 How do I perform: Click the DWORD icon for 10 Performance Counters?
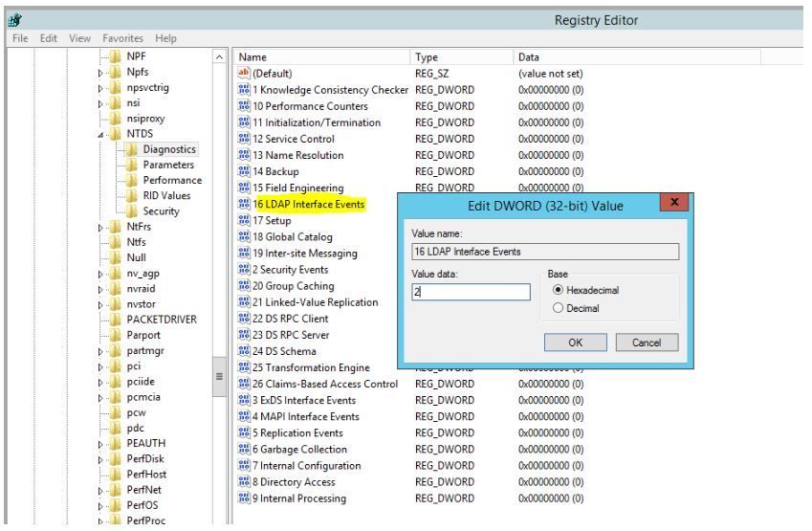tap(243, 106)
